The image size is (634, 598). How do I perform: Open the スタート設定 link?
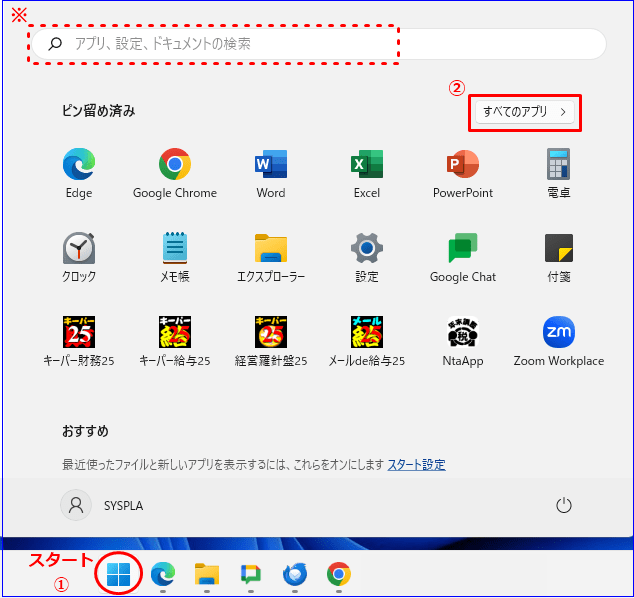point(416,465)
